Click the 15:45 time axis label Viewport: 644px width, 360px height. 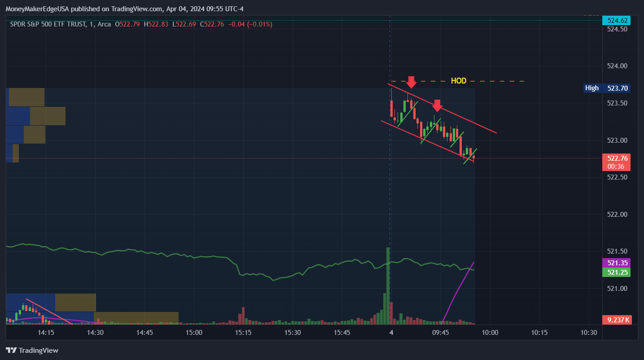[x=342, y=333]
